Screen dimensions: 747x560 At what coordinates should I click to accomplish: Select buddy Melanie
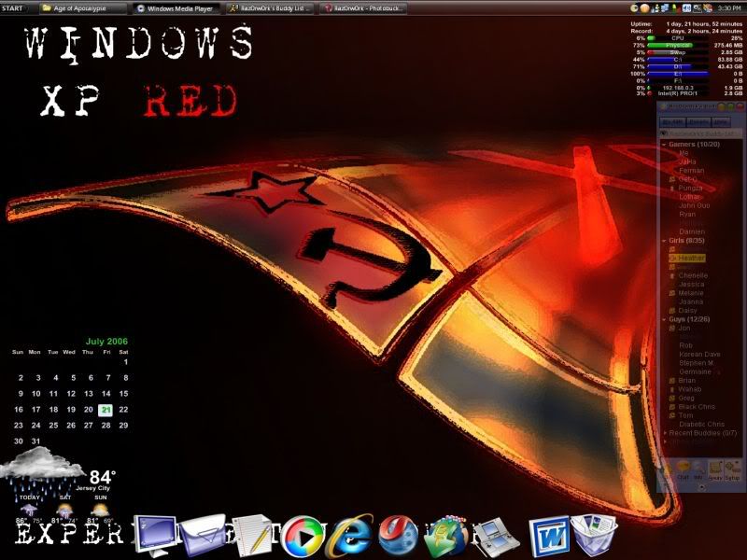click(691, 293)
